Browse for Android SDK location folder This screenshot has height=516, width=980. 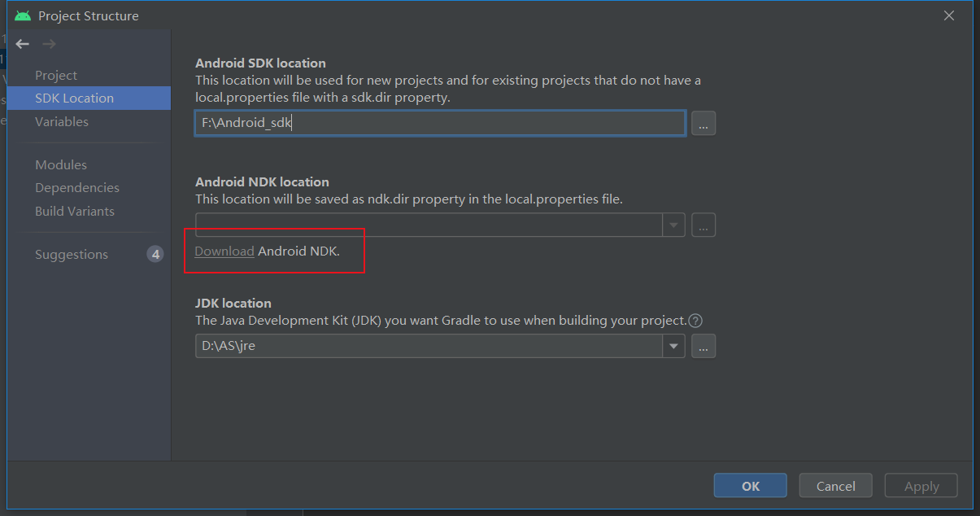(703, 123)
